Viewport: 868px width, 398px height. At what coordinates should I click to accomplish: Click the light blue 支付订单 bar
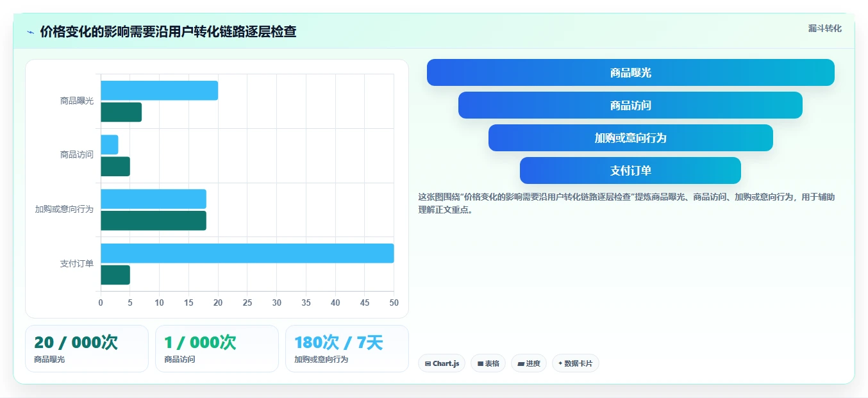pos(247,253)
